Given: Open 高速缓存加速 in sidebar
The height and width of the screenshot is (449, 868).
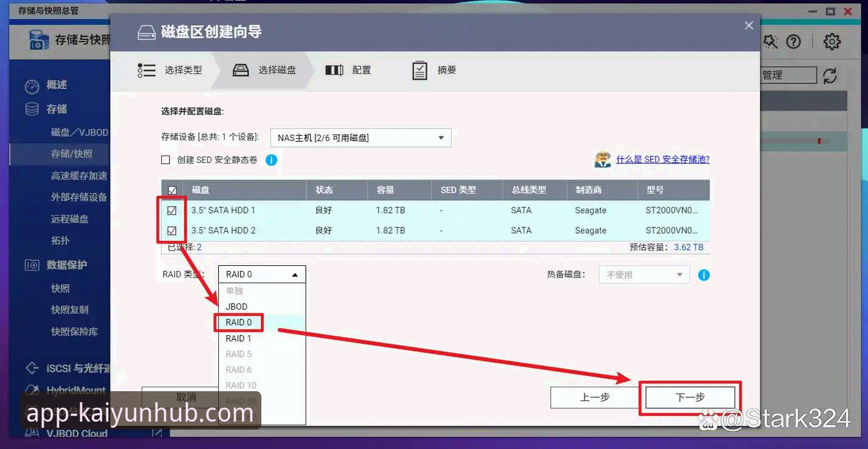Looking at the screenshot, I should [x=79, y=176].
